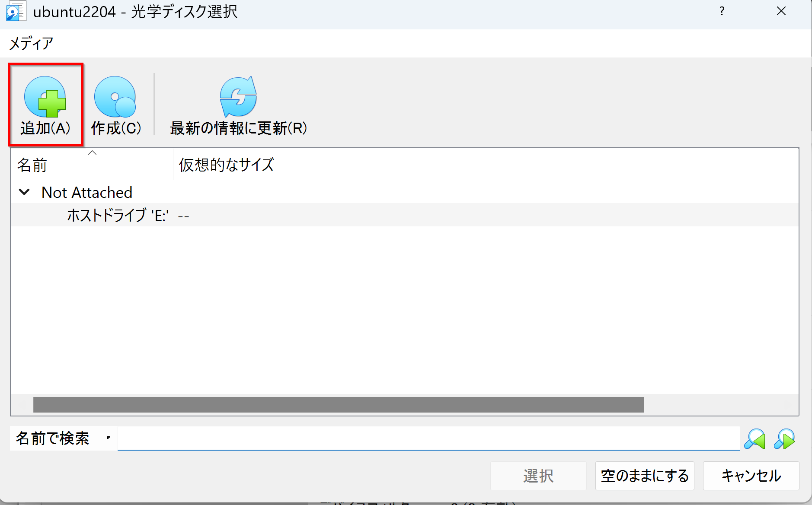Sort list by 名前 column header
Screen dimensions: 812x505
[x=92, y=165]
